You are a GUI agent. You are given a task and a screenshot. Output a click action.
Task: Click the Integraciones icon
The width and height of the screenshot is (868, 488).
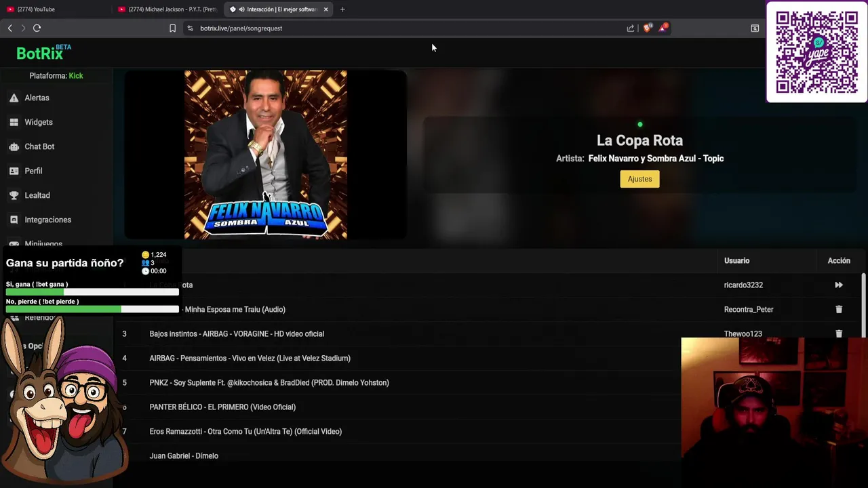(x=14, y=220)
